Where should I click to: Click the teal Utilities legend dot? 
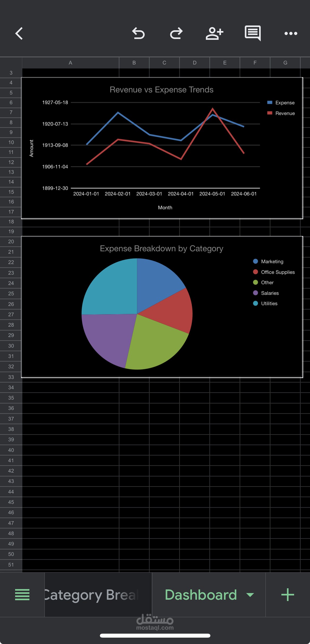(255, 303)
